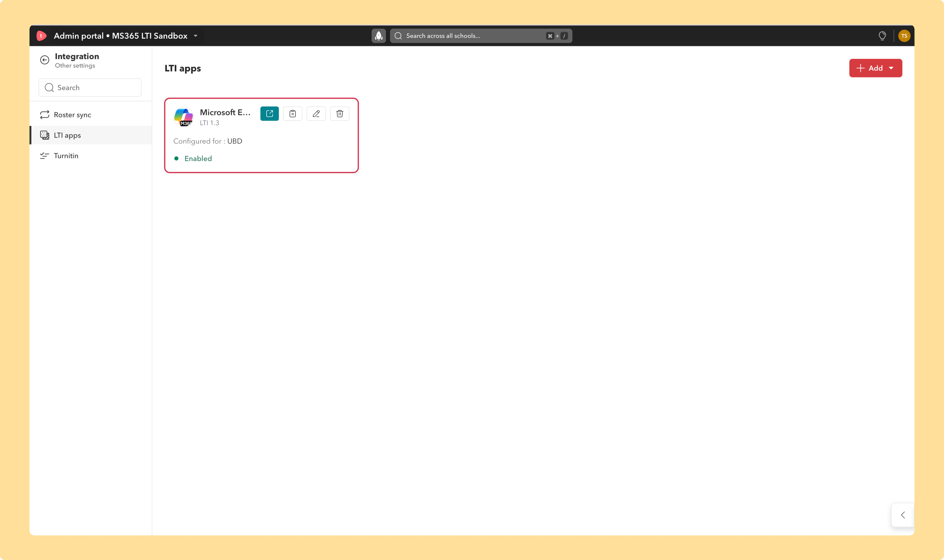The height and width of the screenshot is (560, 944).
Task: Expand the collapsed side panel chevron
Action: click(903, 515)
